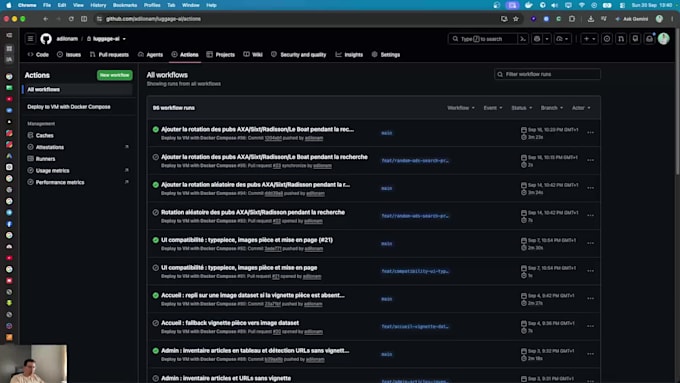Screen dimensions: 680x383
Task: Open the command palette icon beside search
Action: pyautogui.click(x=523, y=39)
